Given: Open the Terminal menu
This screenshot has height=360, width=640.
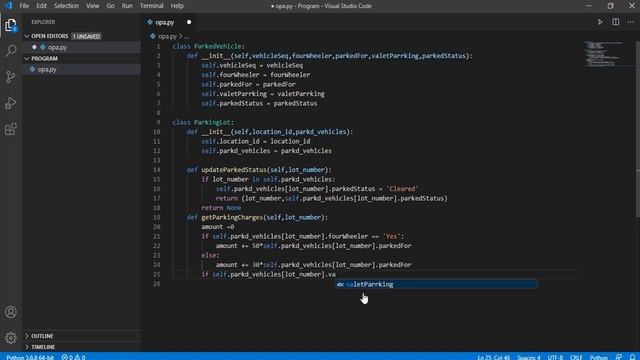Looking at the screenshot, I should pos(151,6).
